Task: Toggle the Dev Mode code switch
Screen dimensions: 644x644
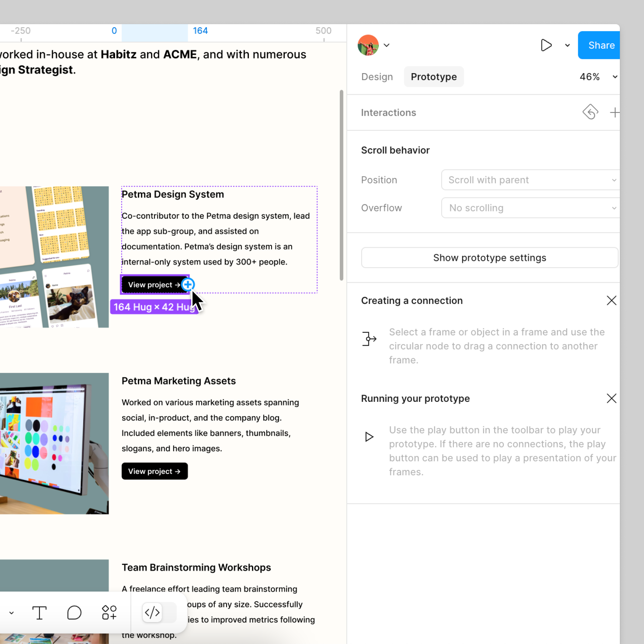Action: pos(159,612)
